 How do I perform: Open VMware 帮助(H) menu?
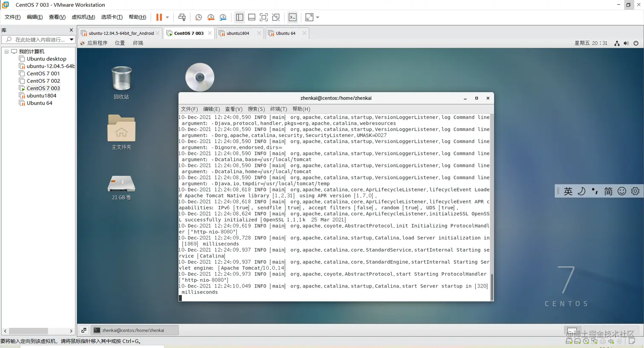[x=137, y=17]
